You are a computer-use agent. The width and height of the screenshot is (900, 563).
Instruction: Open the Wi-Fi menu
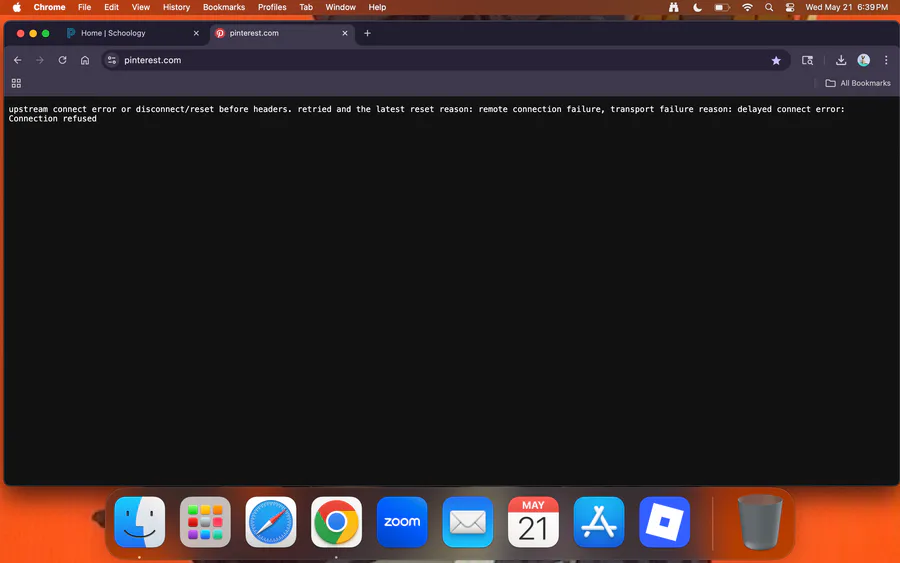click(x=747, y=7)
